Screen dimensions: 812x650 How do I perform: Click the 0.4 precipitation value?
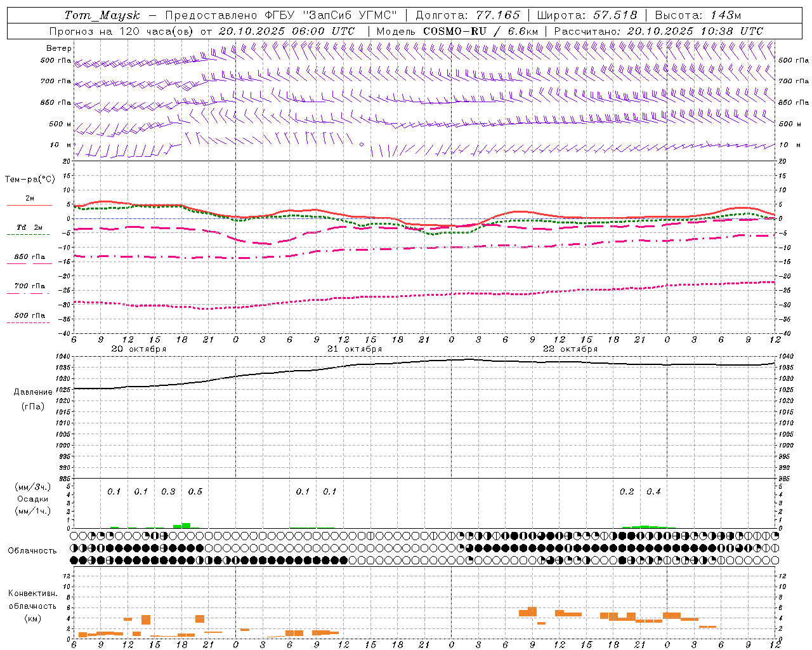click(x=654, y=492)
